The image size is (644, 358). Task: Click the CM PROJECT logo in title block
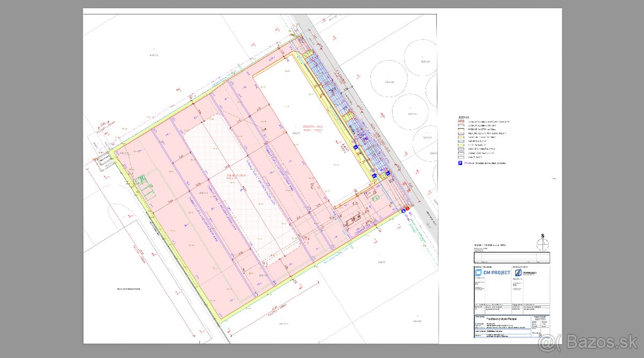pos(492,273)
